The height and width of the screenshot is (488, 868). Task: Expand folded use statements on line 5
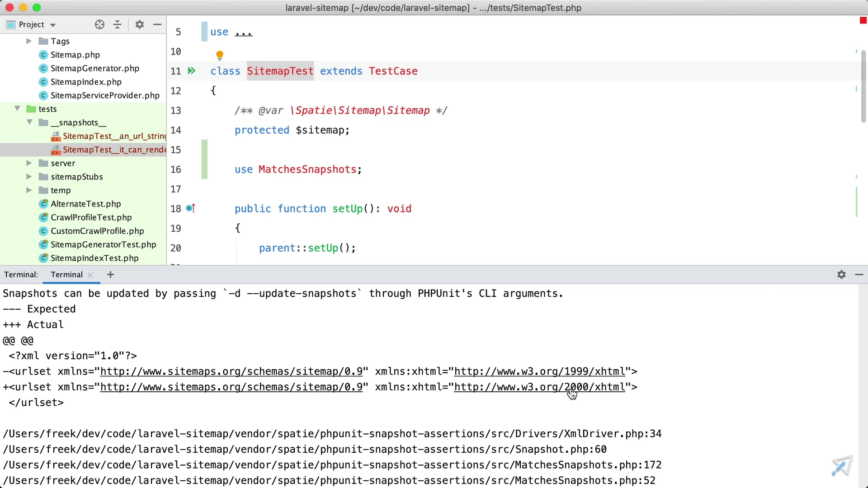(244, 33)
